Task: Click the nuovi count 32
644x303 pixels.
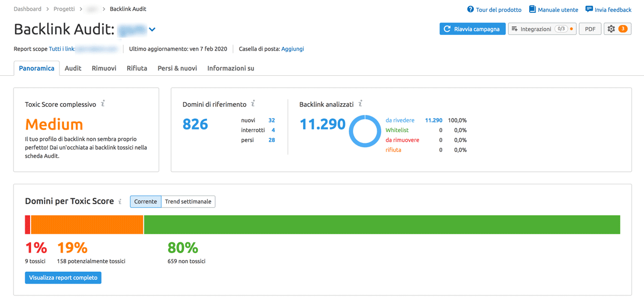Action: (272, 120)
